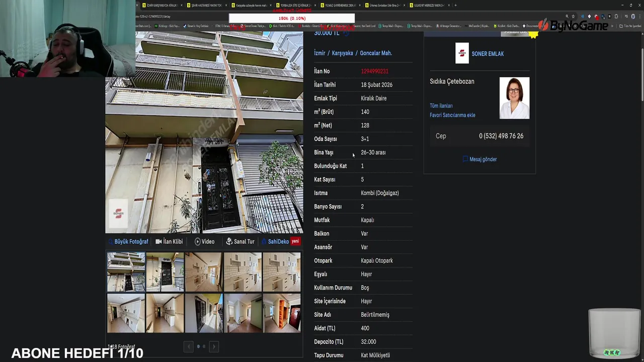Image resolution: width=644 pixels, height=362 pixels.
Task: Click the agent name Sıdıka Çetebozan
Action: (x=452, y=81)
